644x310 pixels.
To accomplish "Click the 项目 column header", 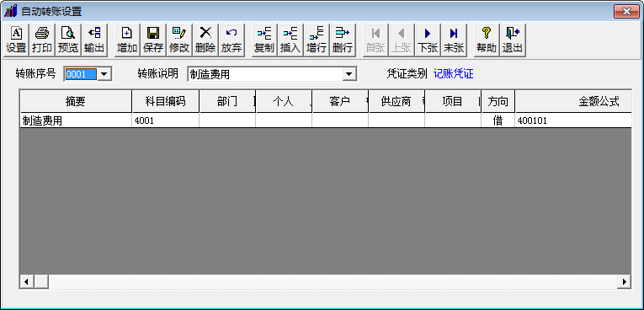I will [x=453, y=102].
